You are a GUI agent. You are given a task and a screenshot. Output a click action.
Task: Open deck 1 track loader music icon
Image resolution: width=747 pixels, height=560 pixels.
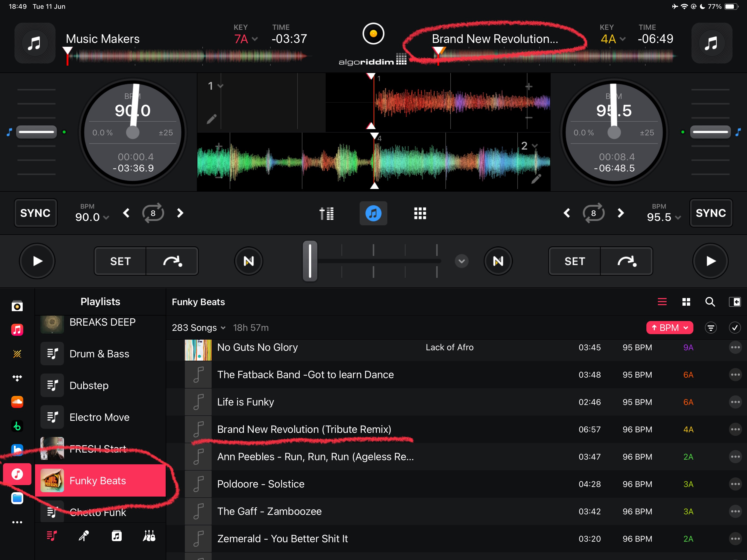(x=35, y=43)
